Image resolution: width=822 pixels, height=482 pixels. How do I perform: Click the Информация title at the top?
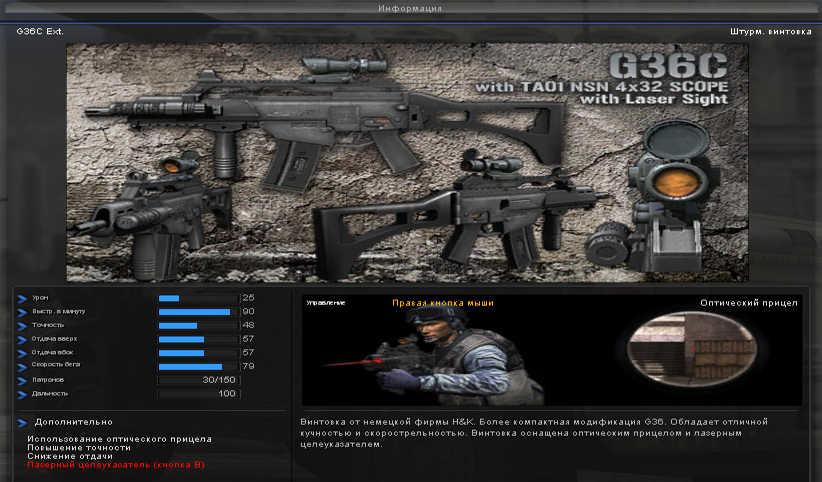410,8
